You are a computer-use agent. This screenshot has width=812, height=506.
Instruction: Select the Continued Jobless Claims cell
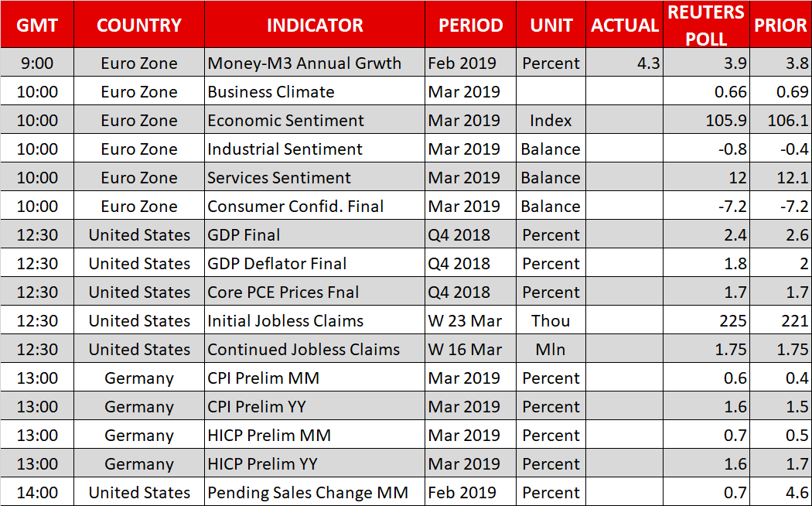point(303,350)
